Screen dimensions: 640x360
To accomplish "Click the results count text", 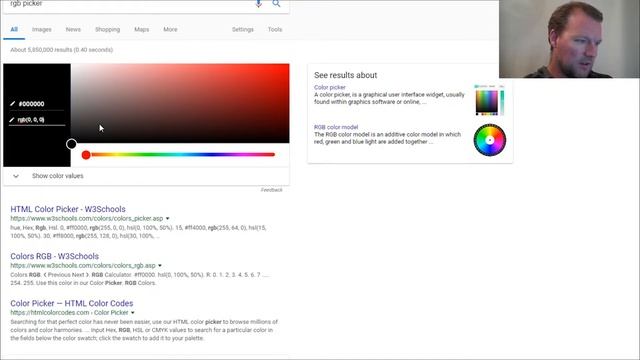I will (x=62, y=50).
